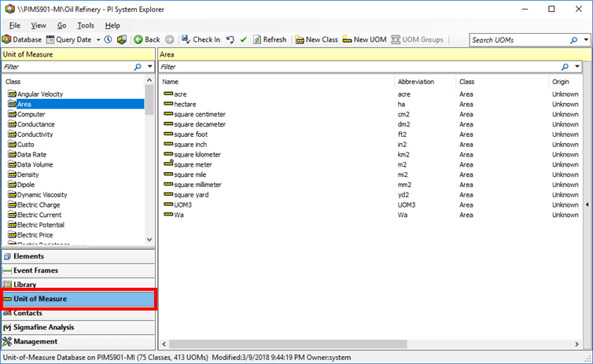Click the Dipole class icon
Image resolution: width=593 pixels, height=364 pixels.
pos(12,185)
